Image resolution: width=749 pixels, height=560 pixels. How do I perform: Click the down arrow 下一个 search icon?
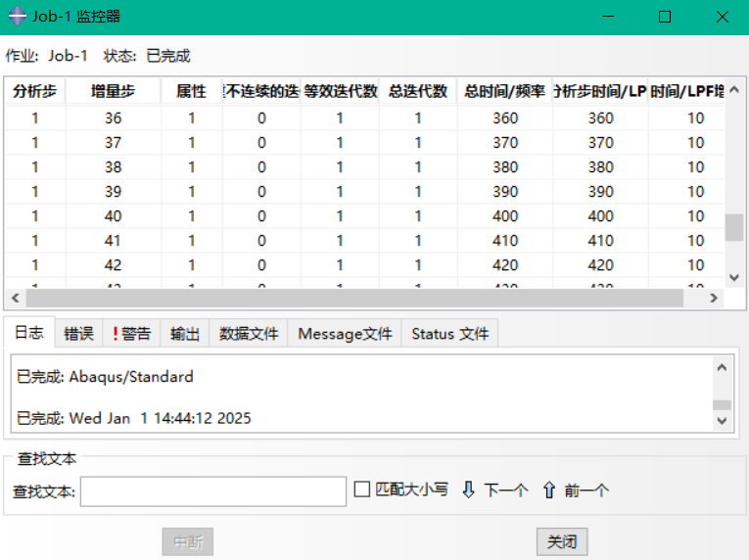(x=468, y=490)
